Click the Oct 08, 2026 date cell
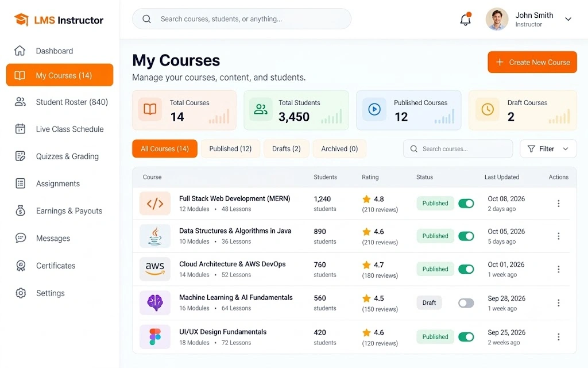This screenshot has width=588, height=368. coord(506,198)
